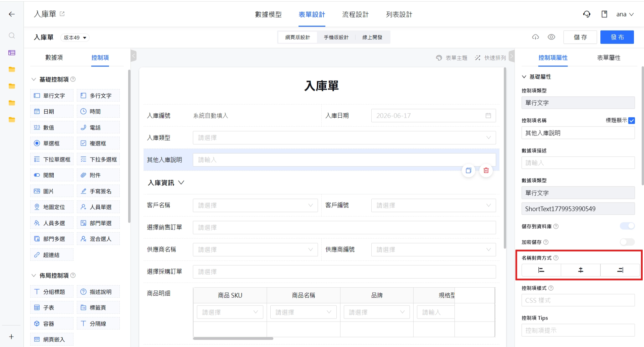644x347 pixels.
Task: Click the customer support headset icon
Action: click(x=587, y=14)
